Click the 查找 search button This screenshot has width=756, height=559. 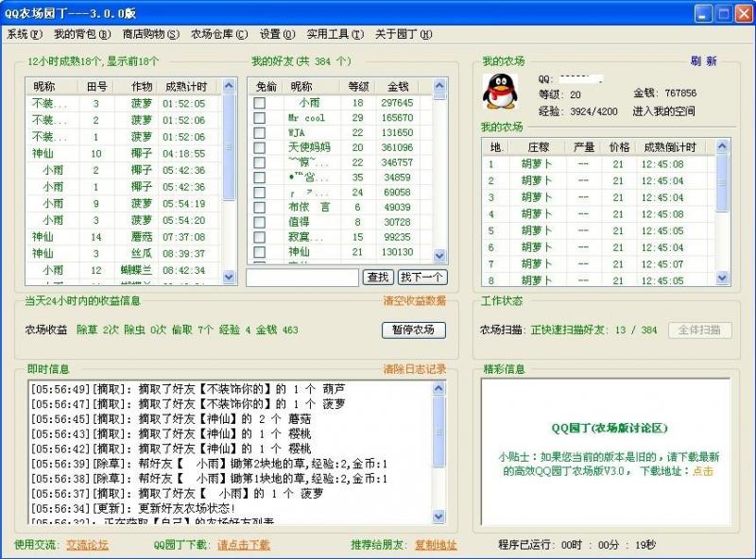pyautogui.click(x=377, y=277)
